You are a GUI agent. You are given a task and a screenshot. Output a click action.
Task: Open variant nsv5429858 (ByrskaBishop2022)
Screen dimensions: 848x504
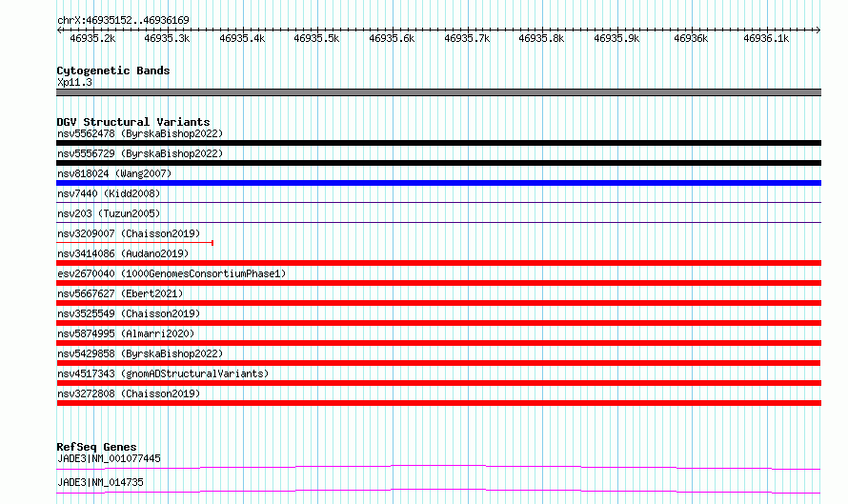140,353
